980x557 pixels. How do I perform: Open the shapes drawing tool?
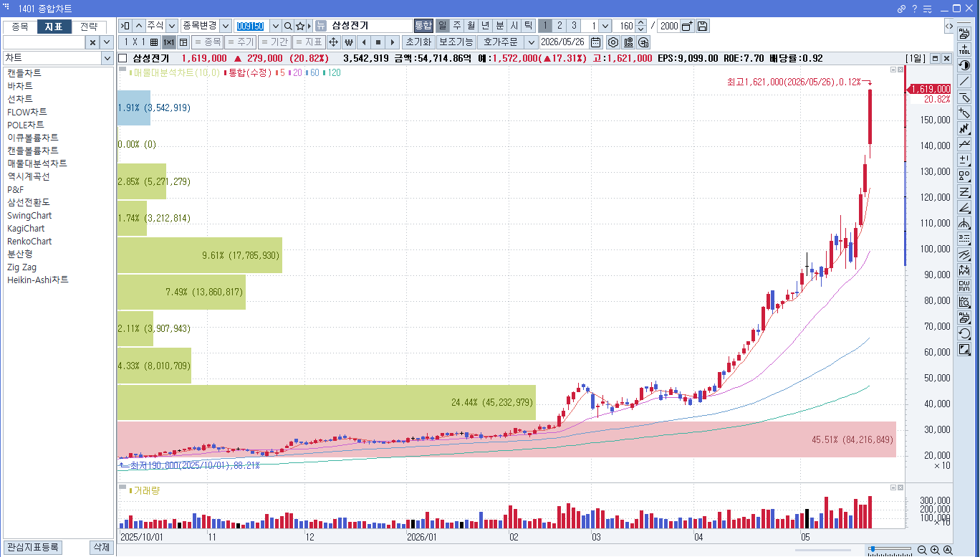coord(964,176)
